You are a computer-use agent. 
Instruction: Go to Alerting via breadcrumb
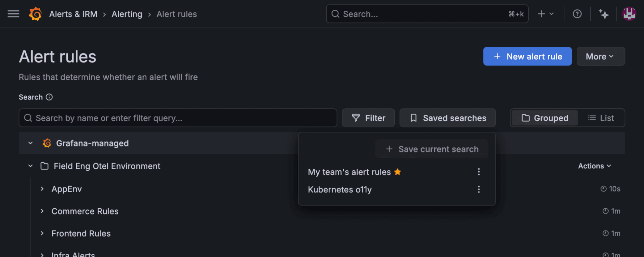pyautogui.click(x=127, y=14)
